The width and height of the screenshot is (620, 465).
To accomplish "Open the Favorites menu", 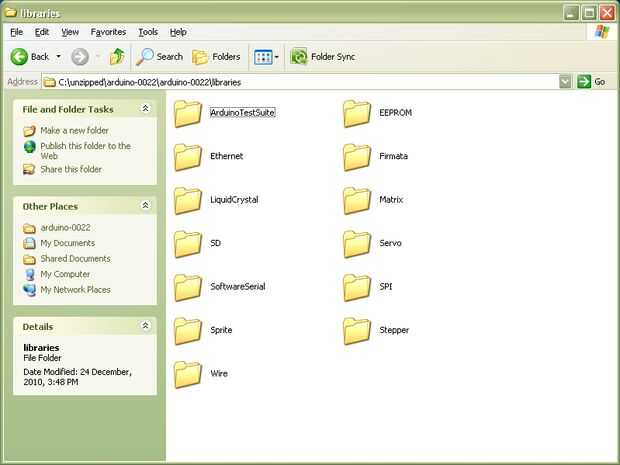I will pos(108,32).
